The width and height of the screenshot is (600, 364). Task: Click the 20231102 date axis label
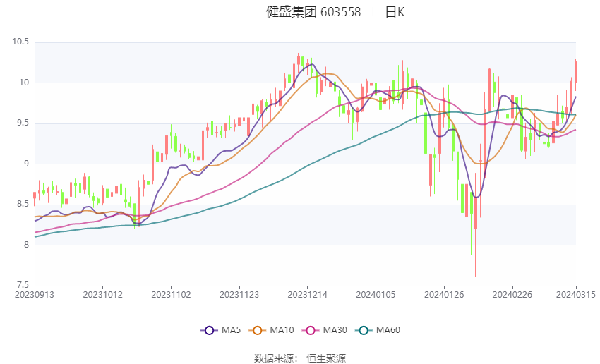(171, 295)
